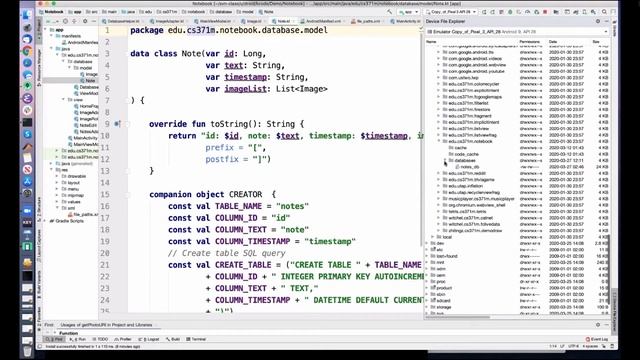Select the cache folder under edu.cs371m.notebook

click(460, 148)
